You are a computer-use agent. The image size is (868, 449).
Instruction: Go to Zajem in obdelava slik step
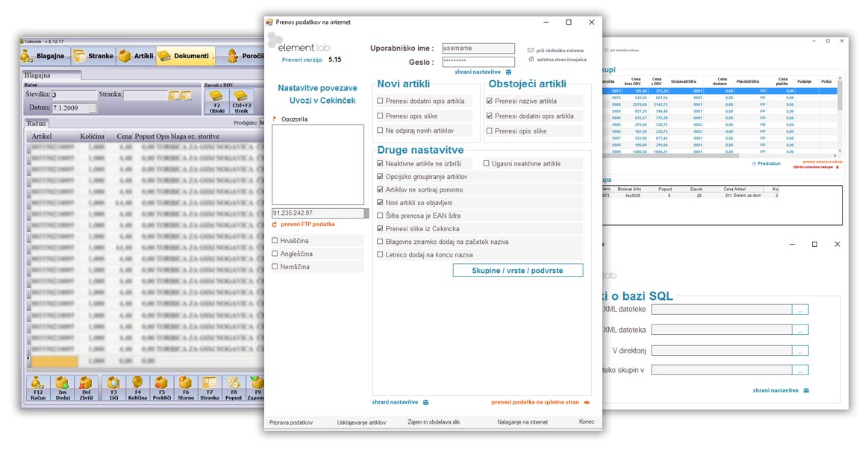pyautogui.click(x=434, y=422)
